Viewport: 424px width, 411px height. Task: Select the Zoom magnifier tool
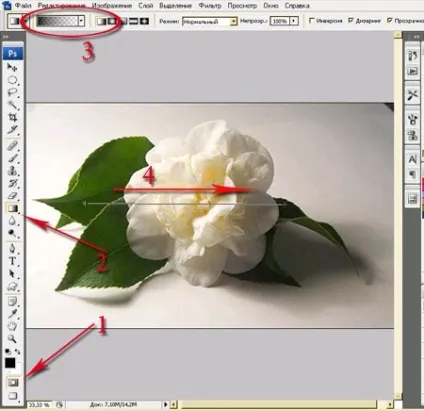click(12, 339)
